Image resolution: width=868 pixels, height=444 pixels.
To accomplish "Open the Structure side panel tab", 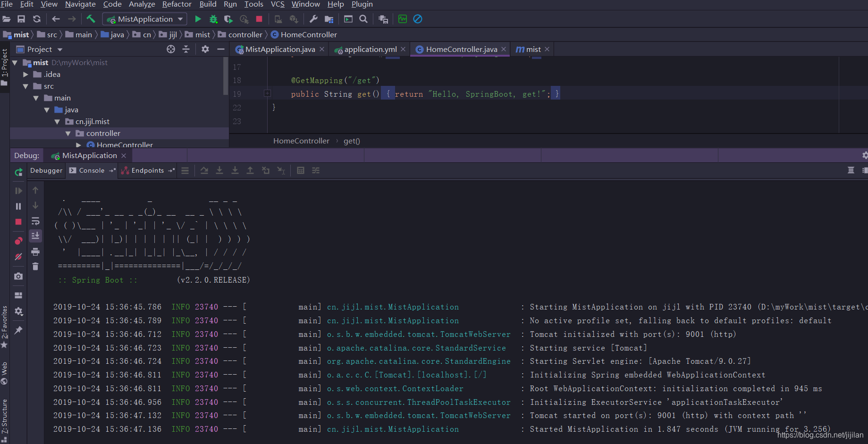I will (x=4, y=419).
